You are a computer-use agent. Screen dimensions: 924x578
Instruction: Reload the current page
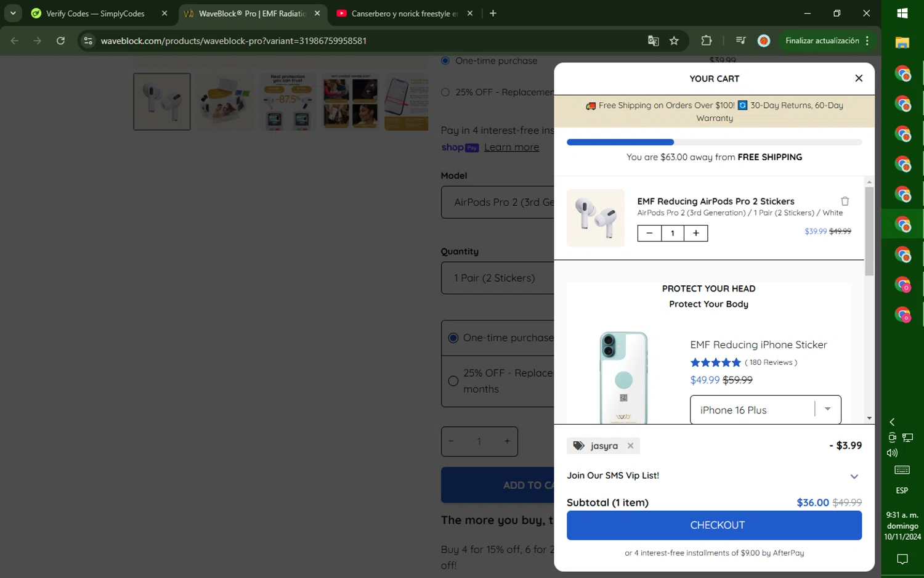click(60, 41)
